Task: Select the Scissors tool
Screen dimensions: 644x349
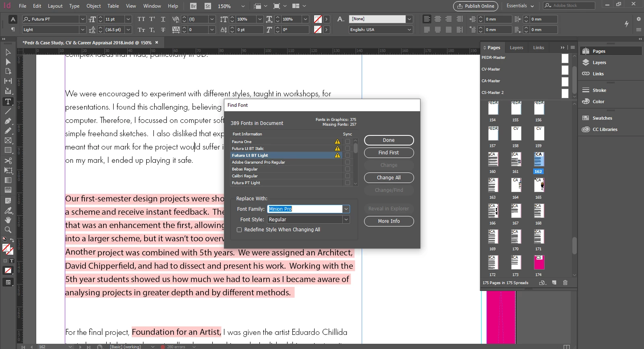Action: coord(8,161)
